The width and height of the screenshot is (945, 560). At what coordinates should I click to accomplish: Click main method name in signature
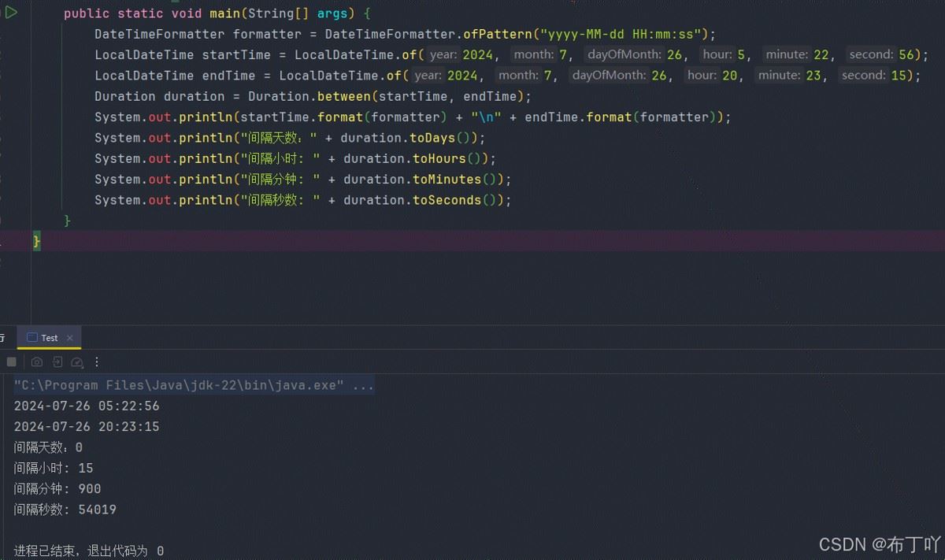(224, 13)
